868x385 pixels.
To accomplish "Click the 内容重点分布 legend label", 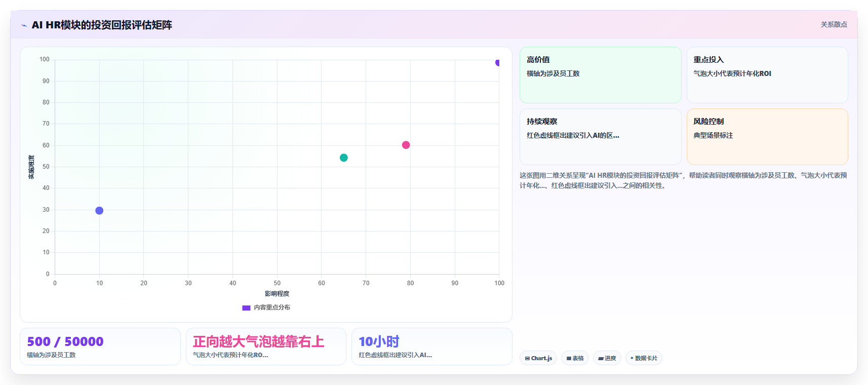I will (272, 307).
